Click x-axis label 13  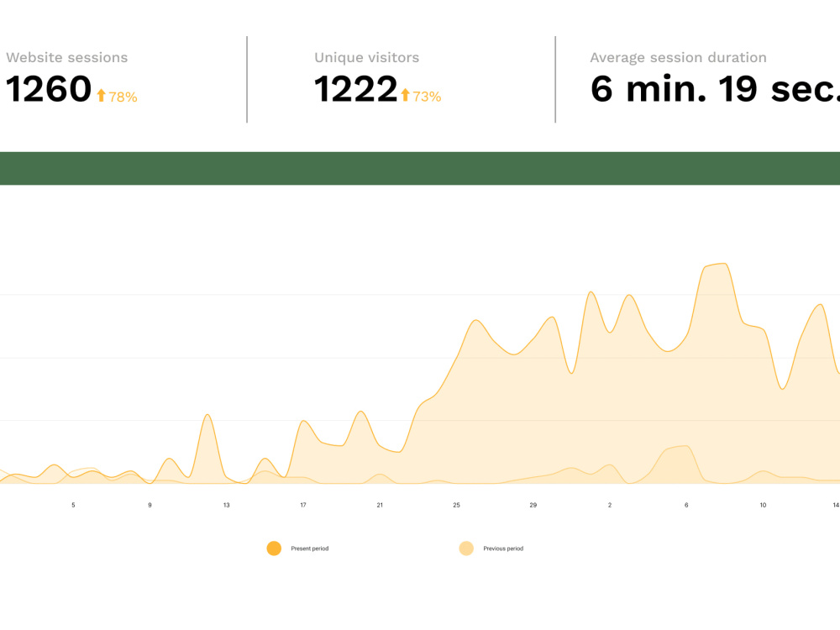coord(227,505)
